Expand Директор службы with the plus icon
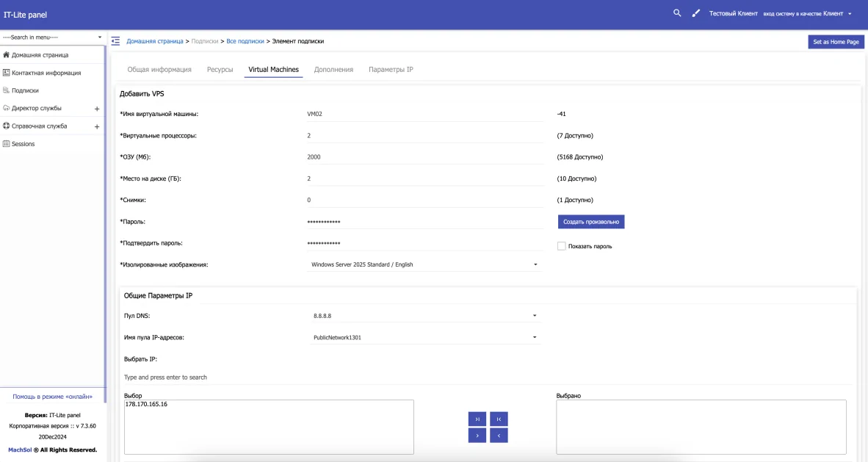This screenshot has height=462, width=868. (97, 109)
